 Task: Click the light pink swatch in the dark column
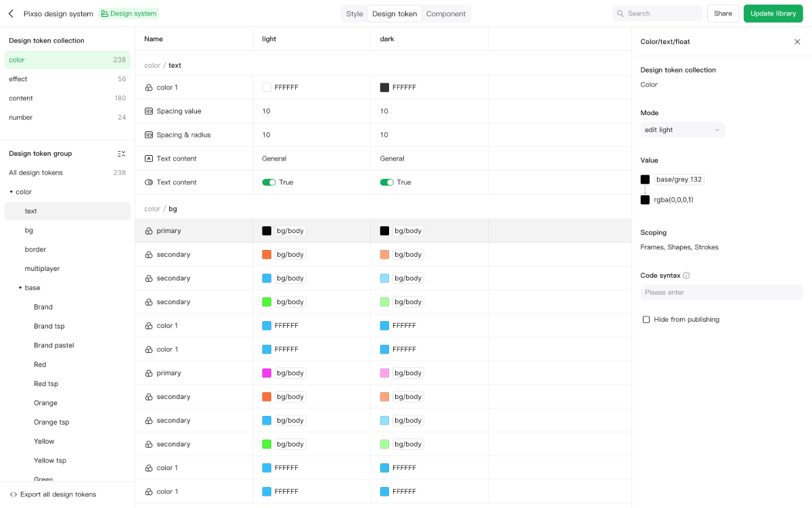pos(384,373)
